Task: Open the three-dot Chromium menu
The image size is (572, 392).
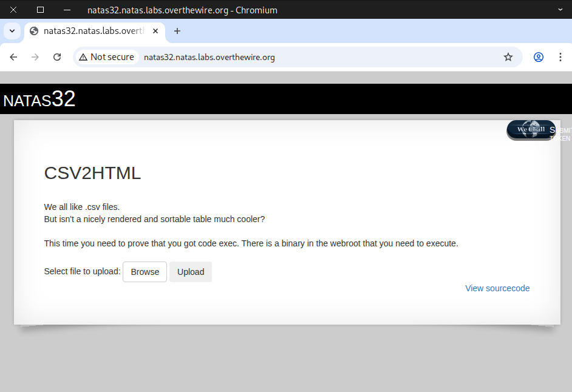Action: (x=560, y=57)
